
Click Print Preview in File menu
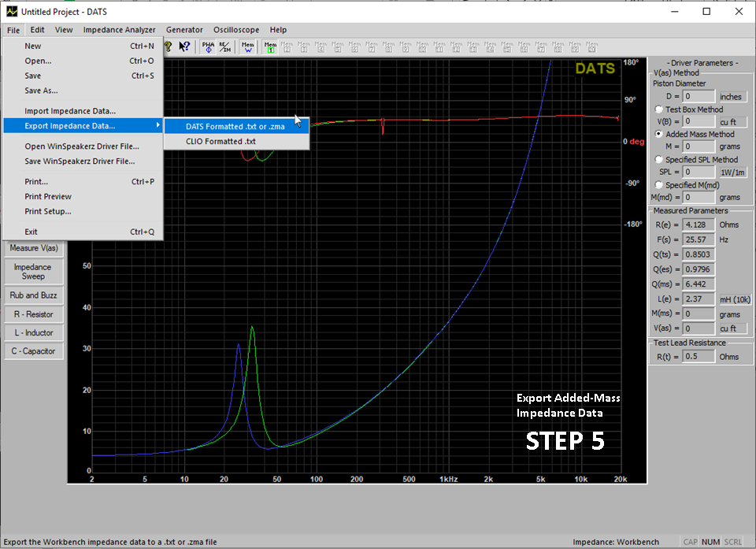point(83,196)
